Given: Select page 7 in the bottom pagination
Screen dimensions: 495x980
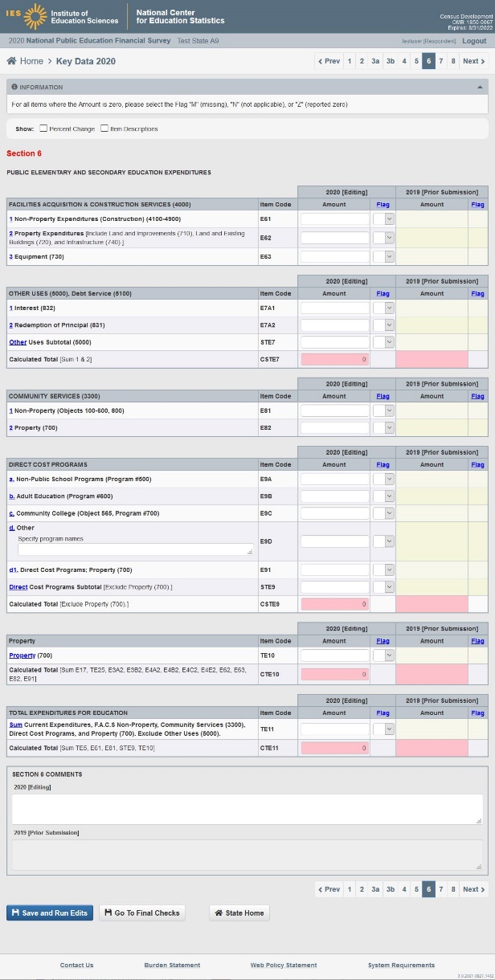Looking at the screenshot, I should coord(441,889).
